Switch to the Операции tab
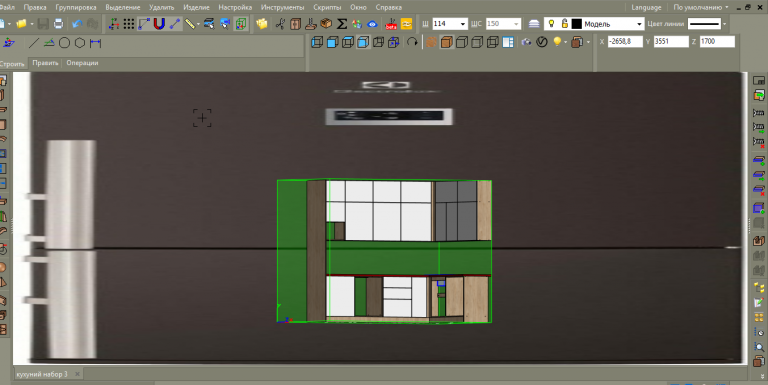This screenshot has height=385, width=768. point(82,63)
